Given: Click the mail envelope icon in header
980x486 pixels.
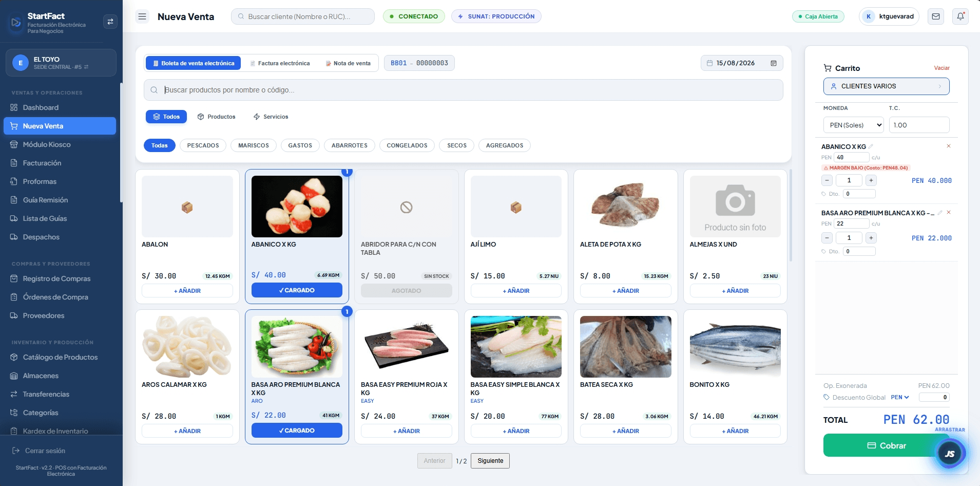Looking at the screenshot, I should coord(936,16).
